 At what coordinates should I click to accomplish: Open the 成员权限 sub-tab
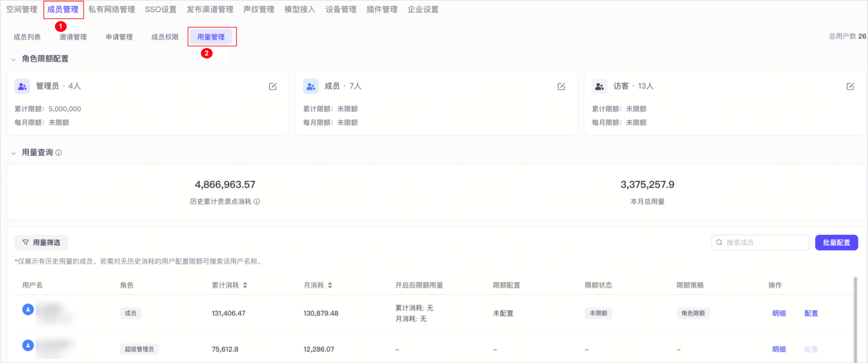pyautogui.click(x=165, y=37)
